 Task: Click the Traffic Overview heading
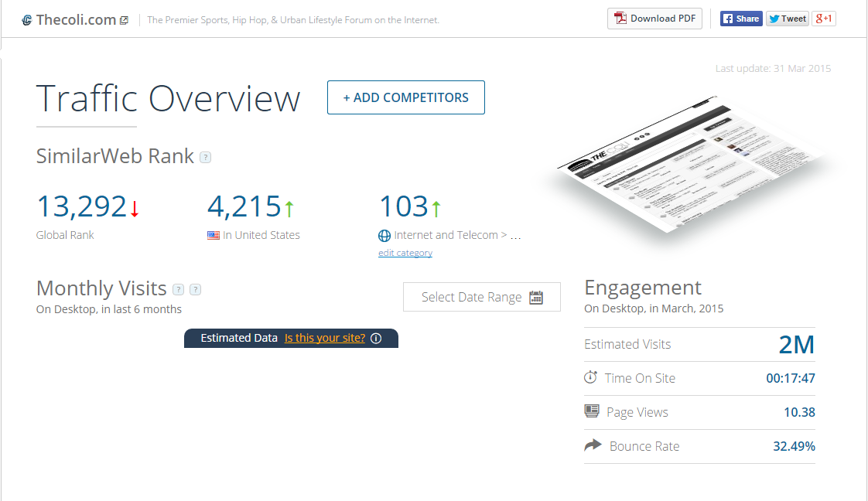pos(169,99)
